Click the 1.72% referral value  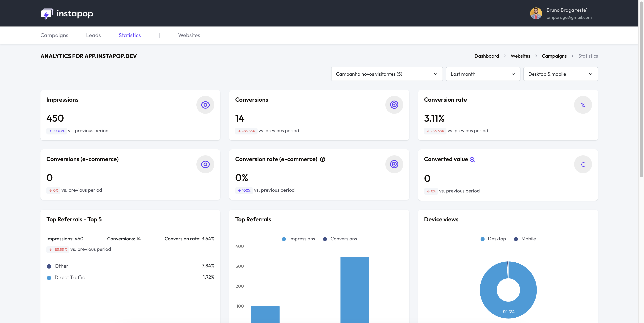click(x=208, y=277)
